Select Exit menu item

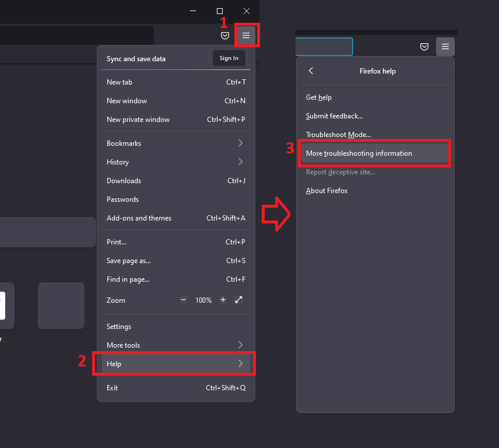[176, 388]
